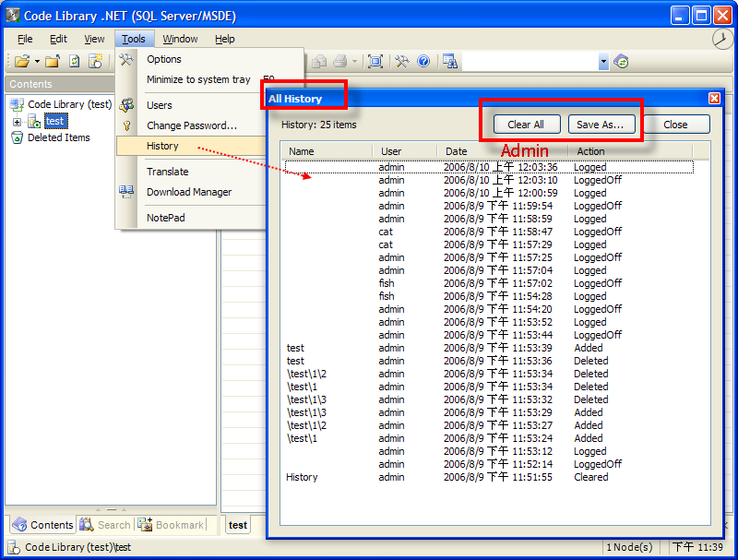Click the new folder toolbar icon
Screen dimensions: 738x560
(53, 61)
